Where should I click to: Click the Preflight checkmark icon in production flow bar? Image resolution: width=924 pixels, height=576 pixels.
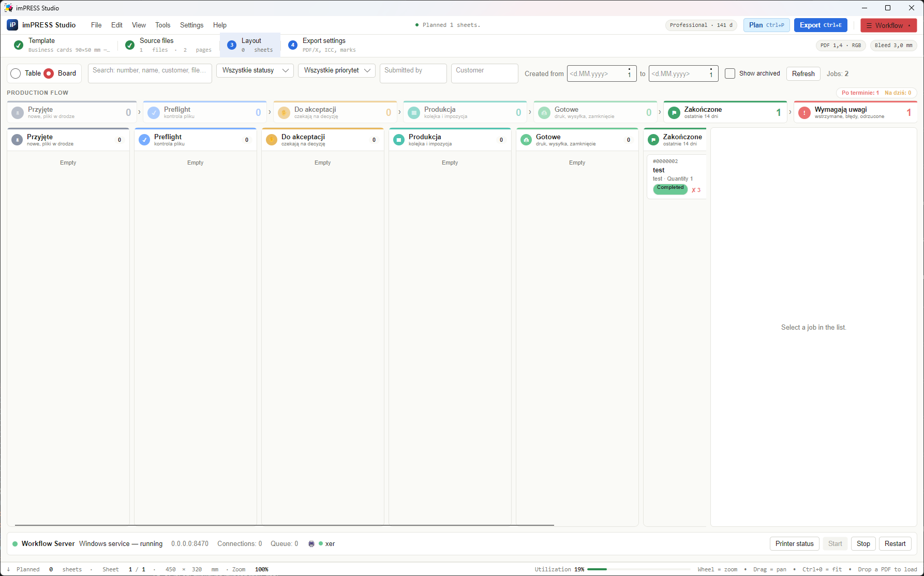tap(154, 112)
